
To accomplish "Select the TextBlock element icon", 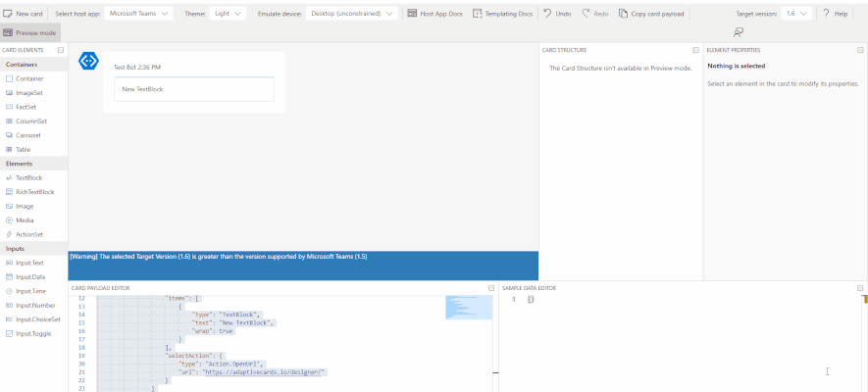I will (x=9, y=178).
